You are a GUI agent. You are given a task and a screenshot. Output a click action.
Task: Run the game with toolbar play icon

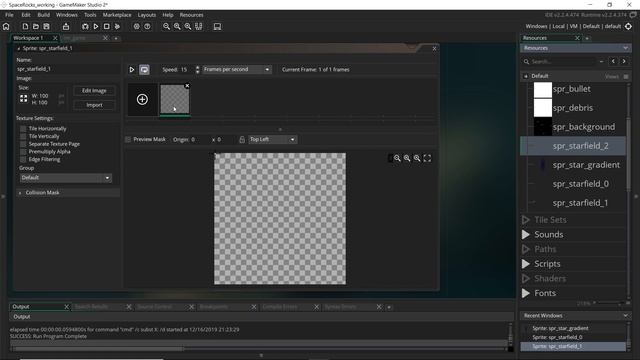pos(96,27)
